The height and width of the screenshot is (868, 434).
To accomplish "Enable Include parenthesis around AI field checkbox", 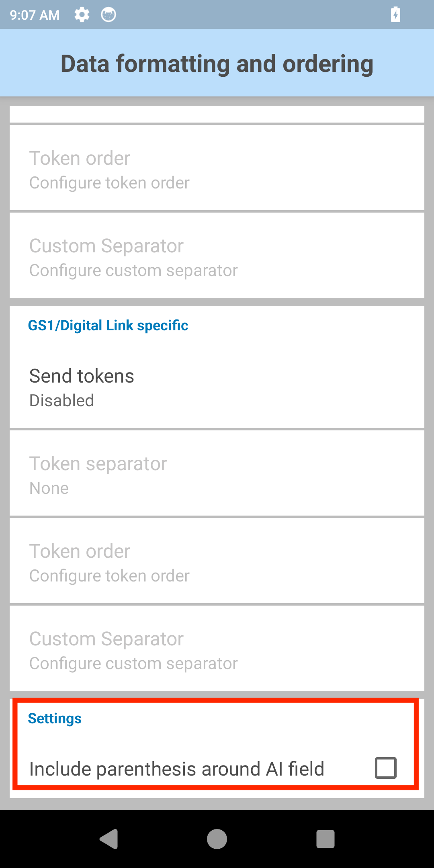I will click(386, 768).
